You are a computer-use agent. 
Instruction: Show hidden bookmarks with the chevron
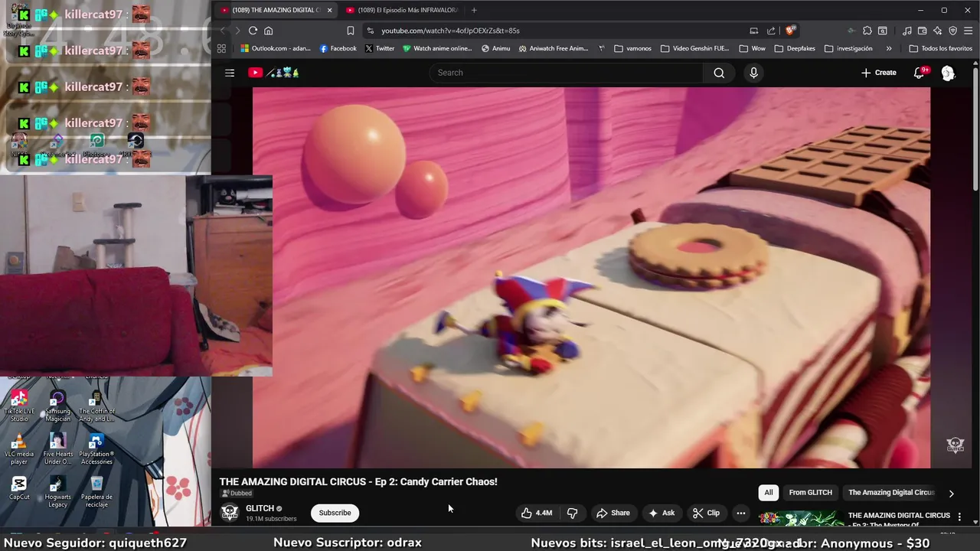coord(888,48)
